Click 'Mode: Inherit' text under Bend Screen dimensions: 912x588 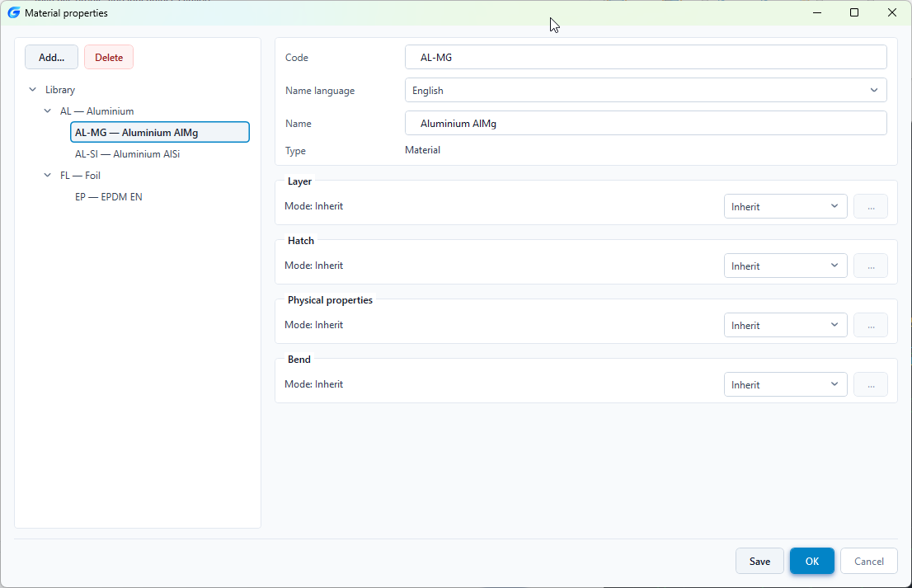(313, 383)
